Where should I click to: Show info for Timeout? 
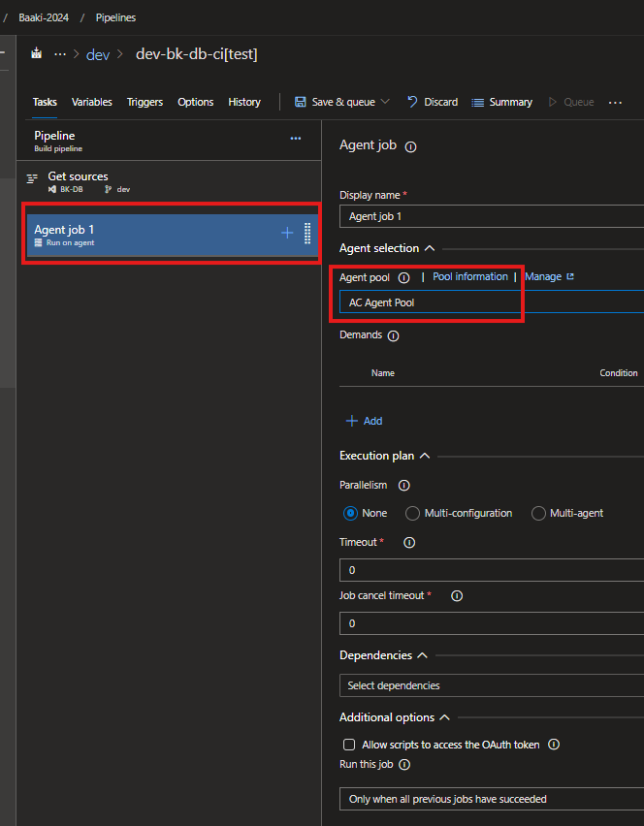point(409,543)
